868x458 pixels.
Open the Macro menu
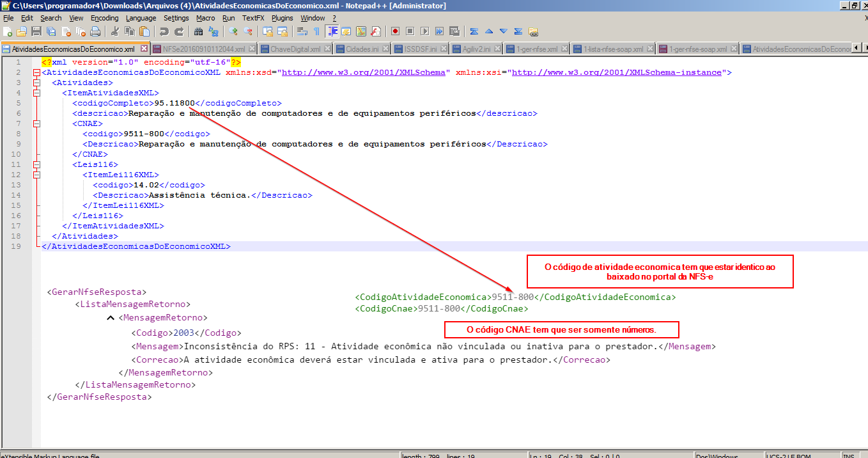206,18
